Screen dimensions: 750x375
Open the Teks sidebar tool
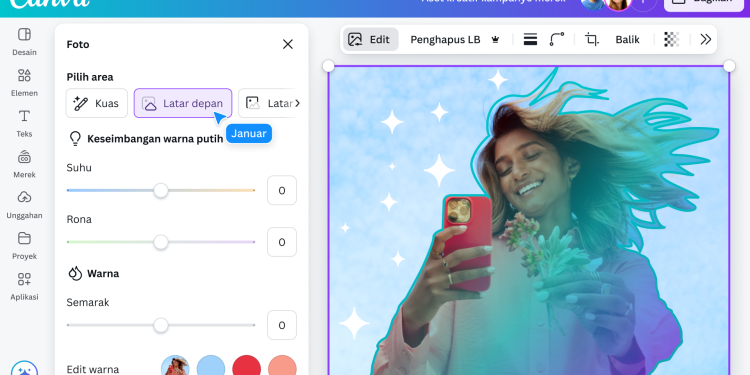point(24,123)
